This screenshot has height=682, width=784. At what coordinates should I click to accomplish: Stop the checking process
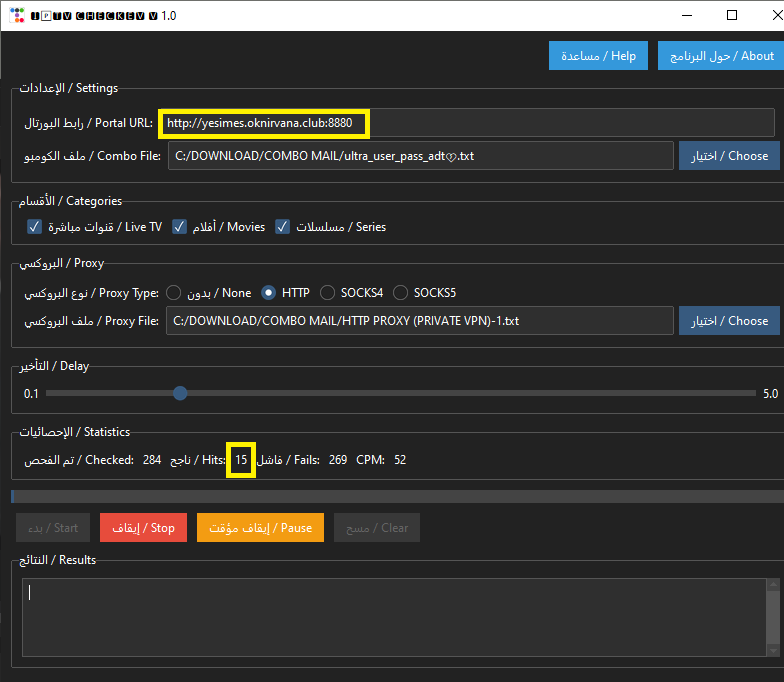click(144, 528)
